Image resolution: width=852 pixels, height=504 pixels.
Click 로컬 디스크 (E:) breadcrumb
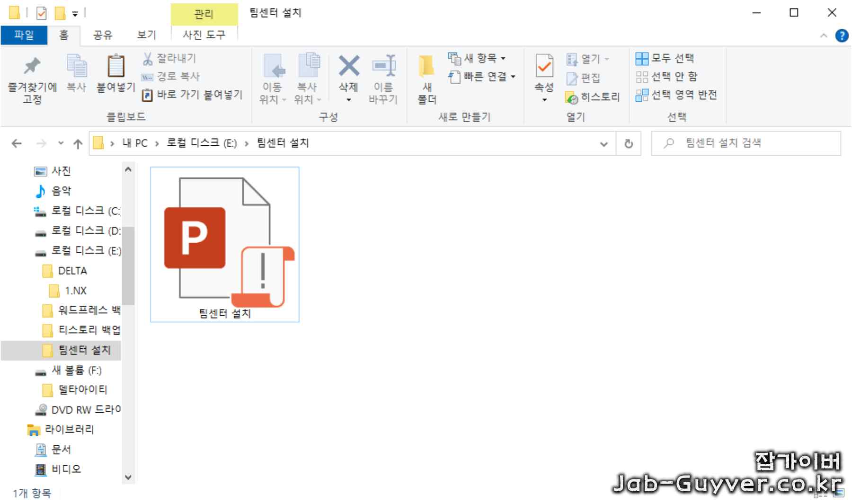click(x=202, y=143)
